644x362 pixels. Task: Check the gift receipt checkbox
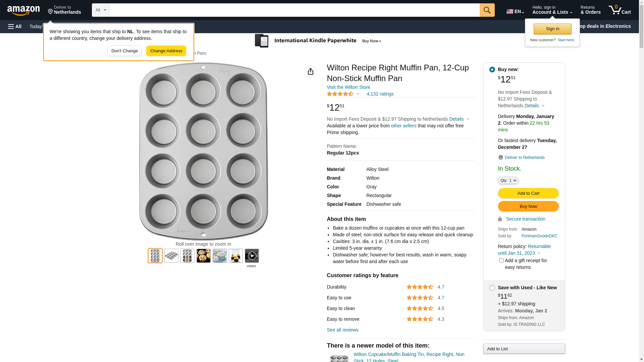pyautogui.click(x=501, y=260)
